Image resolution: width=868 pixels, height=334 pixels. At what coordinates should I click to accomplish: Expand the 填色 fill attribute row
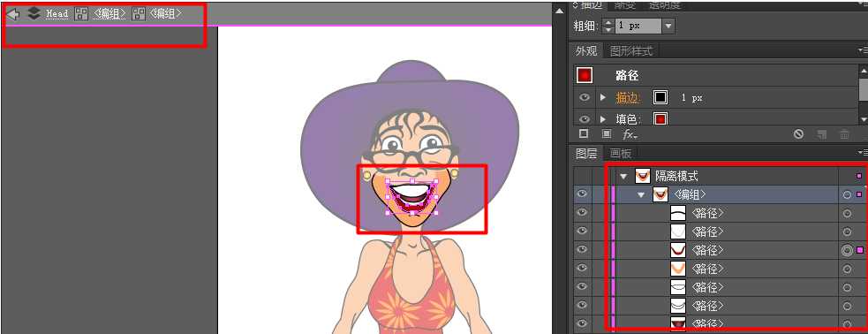tap(603, 118)
